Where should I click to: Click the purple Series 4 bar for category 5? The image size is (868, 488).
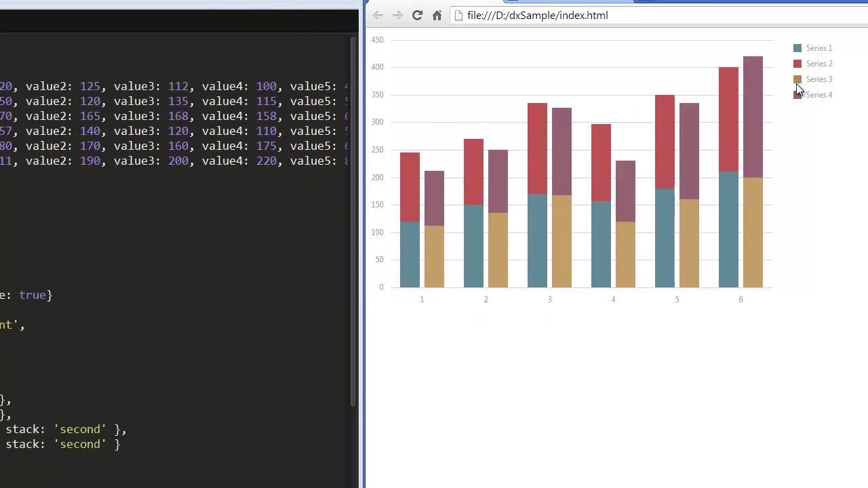click(689, 151)
